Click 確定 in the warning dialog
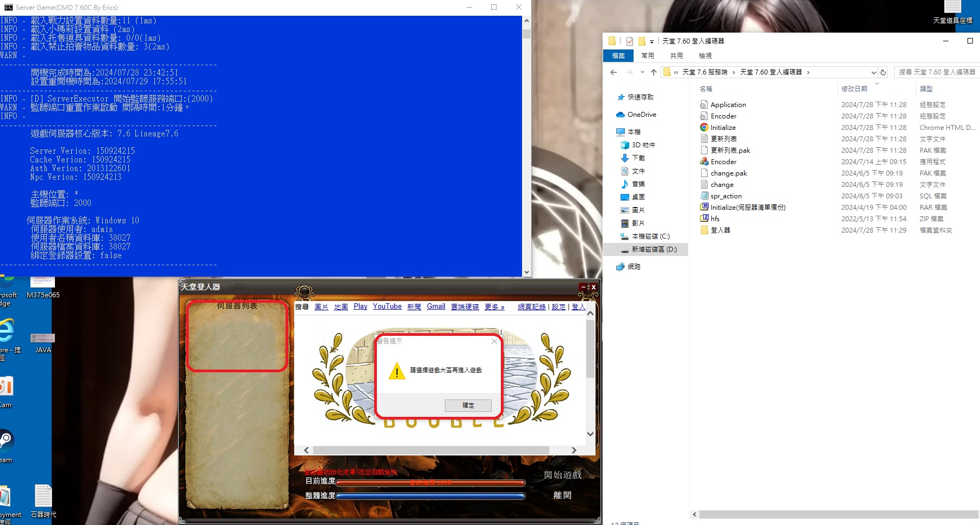Image resolution: width=980 pixels, height=525 pixels. click(x=468, y=405)
